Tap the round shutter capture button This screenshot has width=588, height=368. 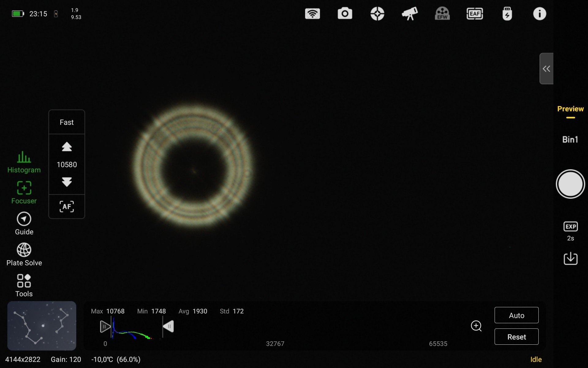point(570,184)
